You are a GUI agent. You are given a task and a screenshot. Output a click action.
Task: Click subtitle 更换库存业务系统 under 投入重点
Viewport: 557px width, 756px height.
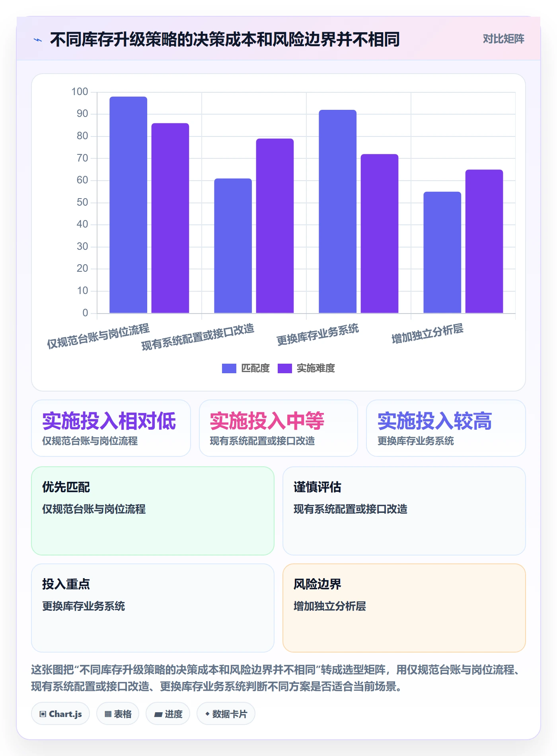[84, 606]
